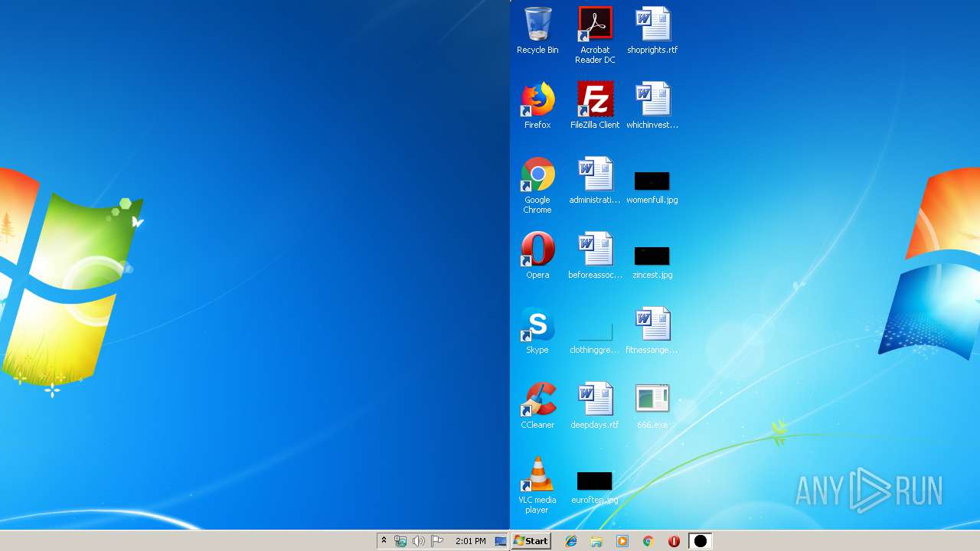The width and height of the screenshot is (980, 551).
Task: Click the 2:01 PM clock
Action: click(470, 541)
